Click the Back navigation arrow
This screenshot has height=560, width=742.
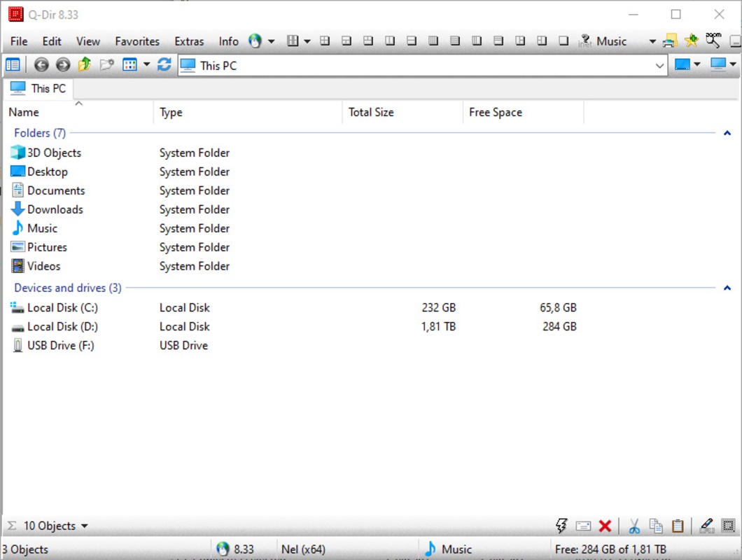41,65
